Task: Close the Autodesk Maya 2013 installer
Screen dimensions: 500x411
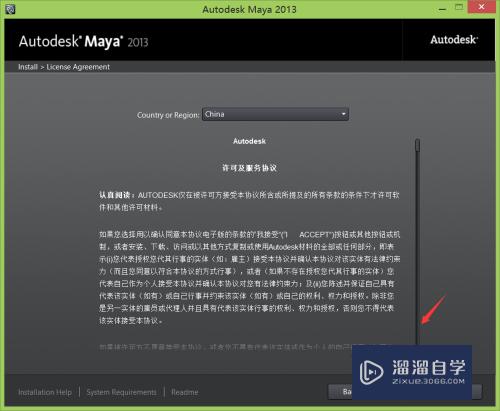Action: [x=481, y=7]
